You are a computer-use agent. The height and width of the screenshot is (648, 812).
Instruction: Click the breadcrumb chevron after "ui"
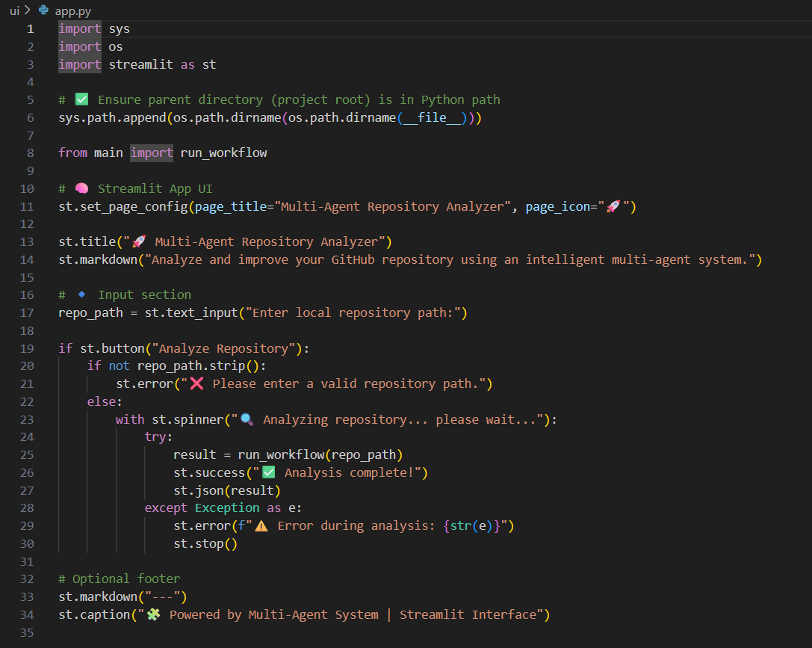28,10
